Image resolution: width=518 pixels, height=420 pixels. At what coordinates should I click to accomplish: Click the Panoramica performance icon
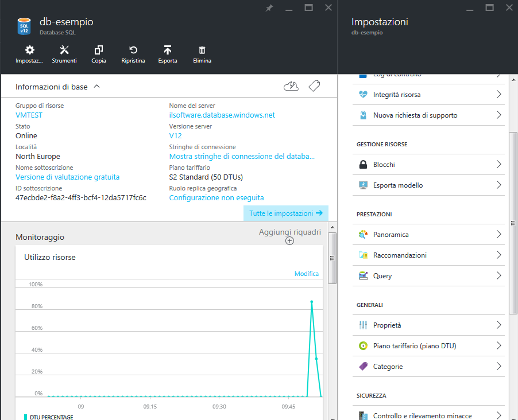(363, 235)
